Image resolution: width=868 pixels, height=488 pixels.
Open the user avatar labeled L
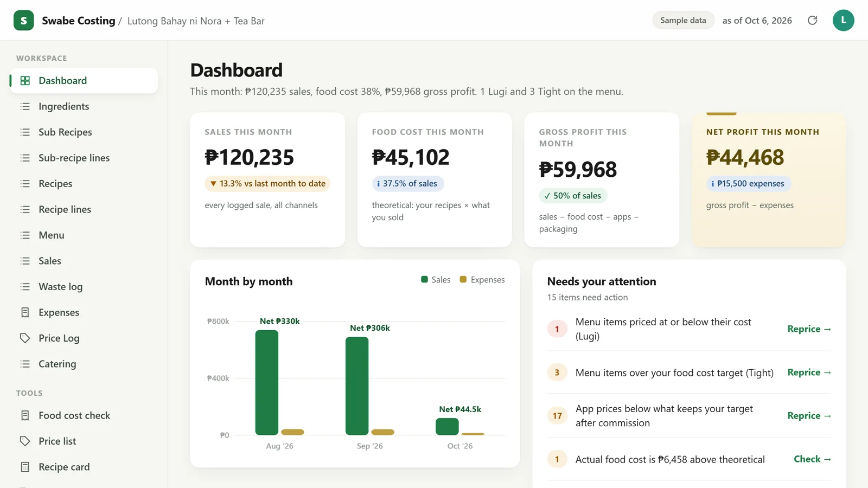click(843, 21)
